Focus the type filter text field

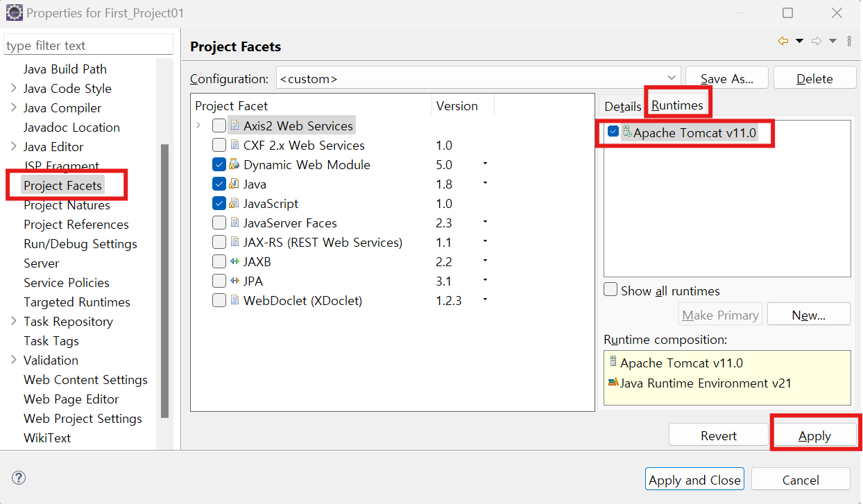tap(88, 45)
